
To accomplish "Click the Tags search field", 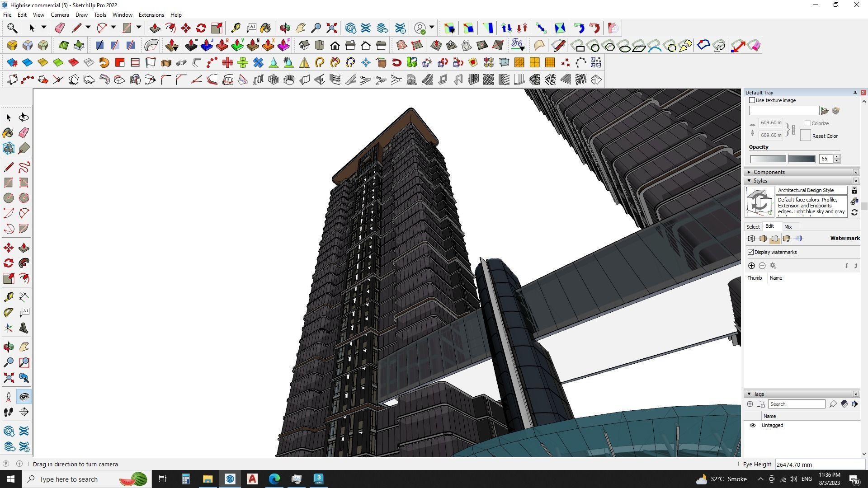I will (797, 404).
